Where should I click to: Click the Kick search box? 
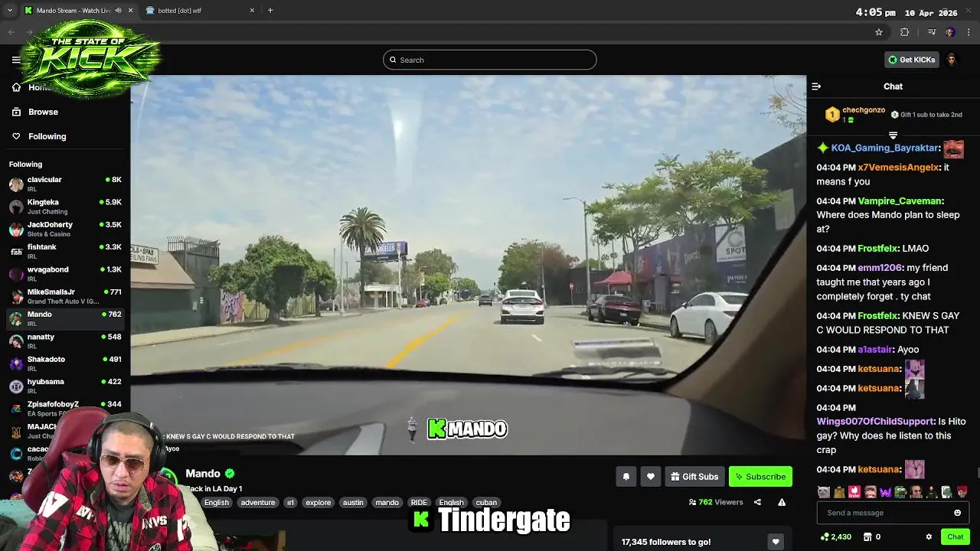pos(490,60)
